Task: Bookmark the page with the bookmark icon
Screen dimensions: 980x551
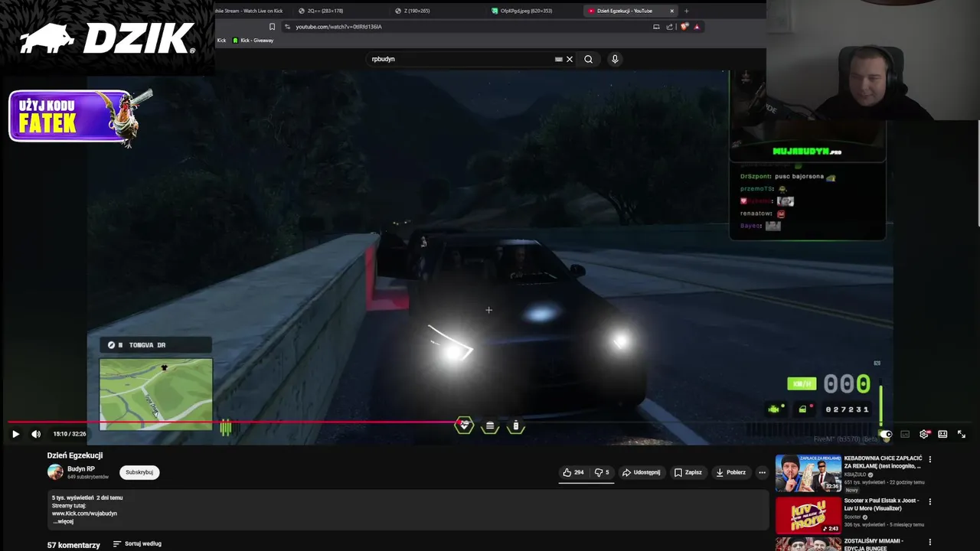Action: pyautogui.click(x=272, y=27)
